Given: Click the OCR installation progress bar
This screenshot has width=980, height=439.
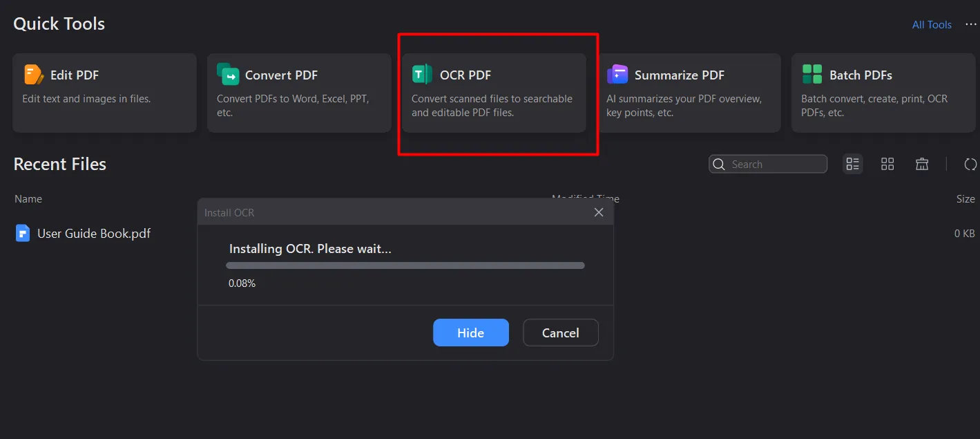Looking at the screenshot, I should pos(405,265).
